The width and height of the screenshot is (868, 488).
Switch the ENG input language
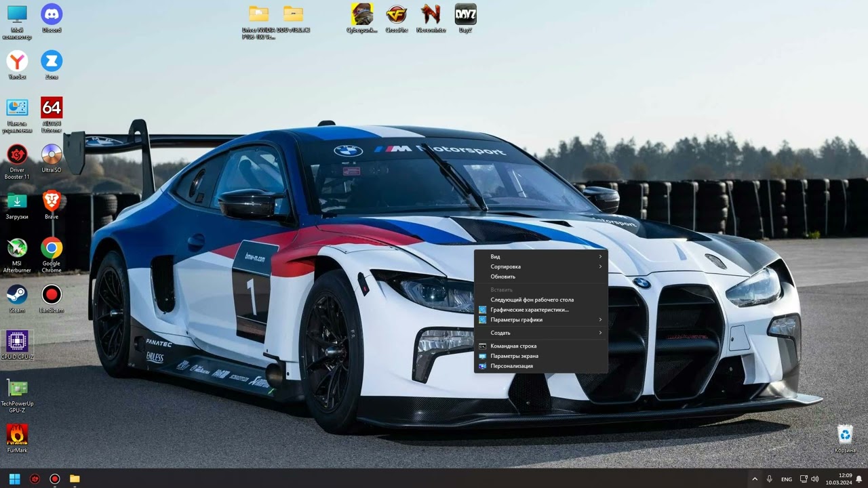pyautogui.click(x=787, y=479)
